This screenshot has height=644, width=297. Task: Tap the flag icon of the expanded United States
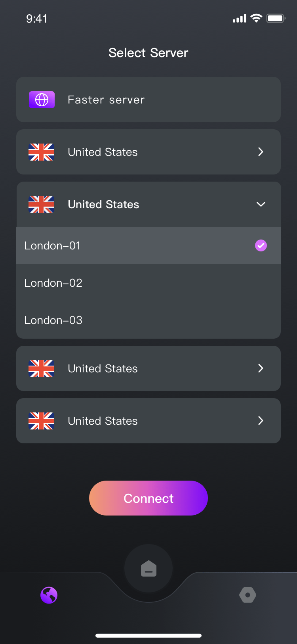coord(41,204)
